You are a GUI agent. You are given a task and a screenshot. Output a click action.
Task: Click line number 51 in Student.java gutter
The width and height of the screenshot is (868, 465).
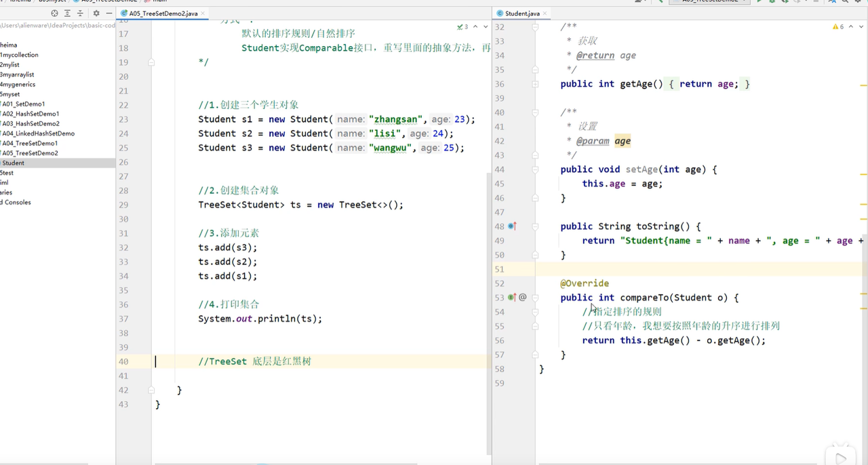coord(500,269)
